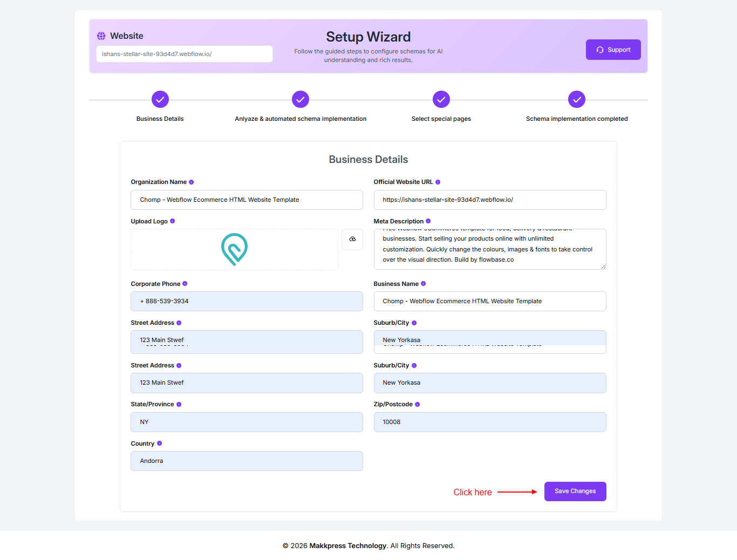The height and width of the screenshot is (560, 737).
Task: Click info icon beside Country label
Action: pyautogui.click(x=160, y=443)
